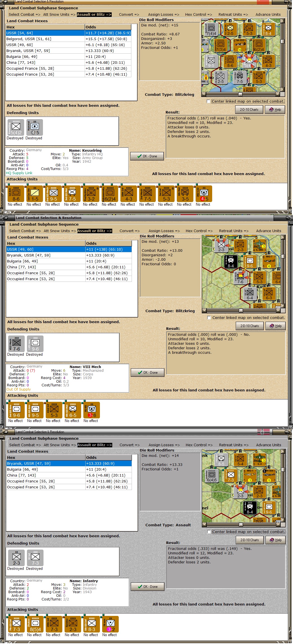Pick the Saratov 2-3 unit counter

click(x=73, y=624)
